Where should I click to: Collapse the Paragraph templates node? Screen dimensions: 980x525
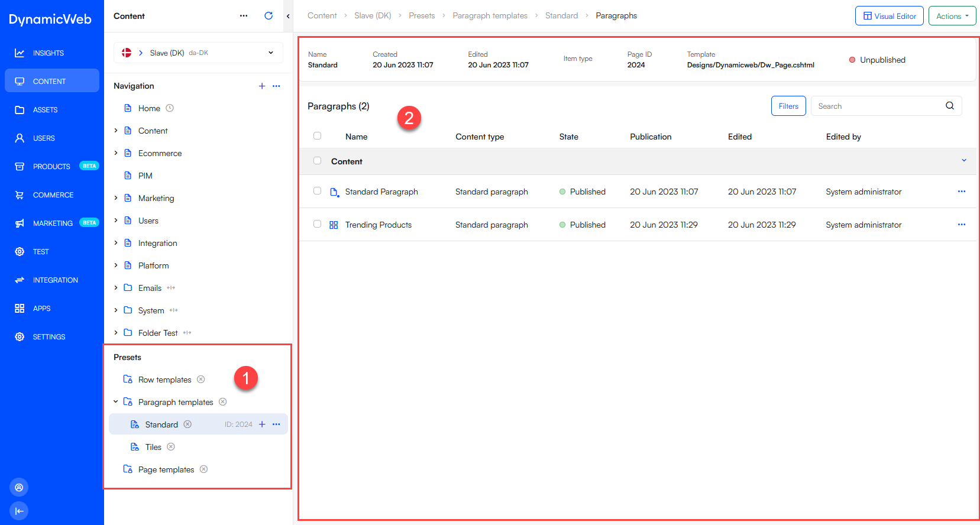tap(116, 402)
